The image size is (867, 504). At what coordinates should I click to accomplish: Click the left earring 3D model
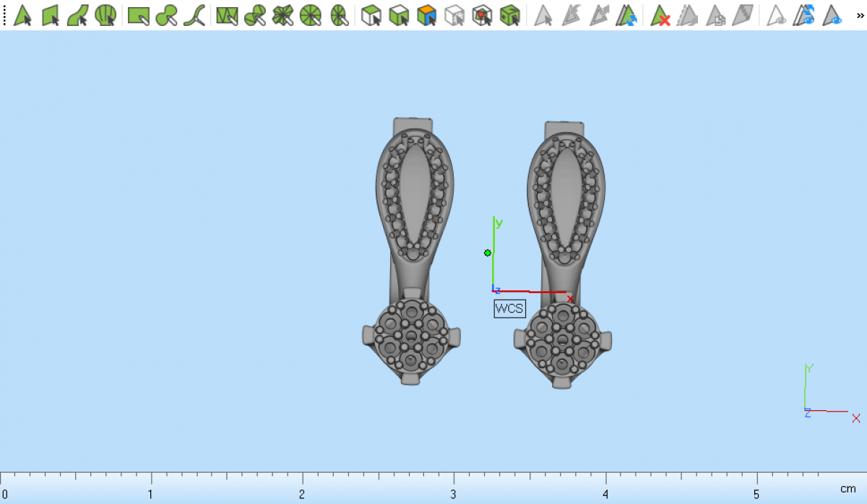pos(411,251)
